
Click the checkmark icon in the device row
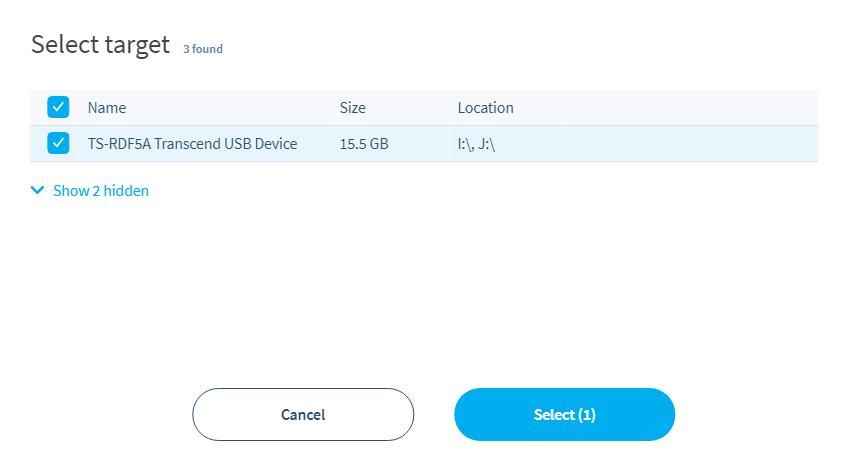tap(58, 143)
